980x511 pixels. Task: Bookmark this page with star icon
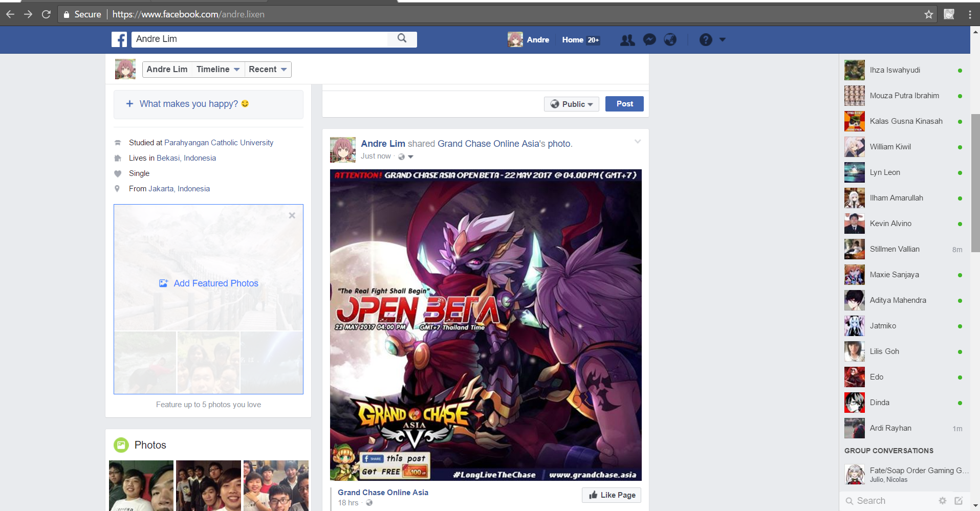(929, 14)
